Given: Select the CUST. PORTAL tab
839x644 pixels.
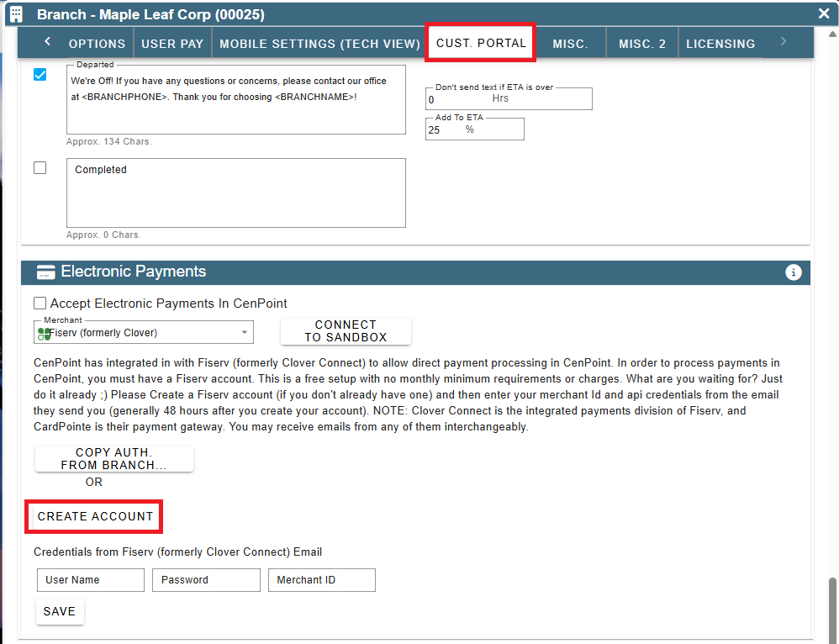Looking at the screenshot, I should coord(481,43).
